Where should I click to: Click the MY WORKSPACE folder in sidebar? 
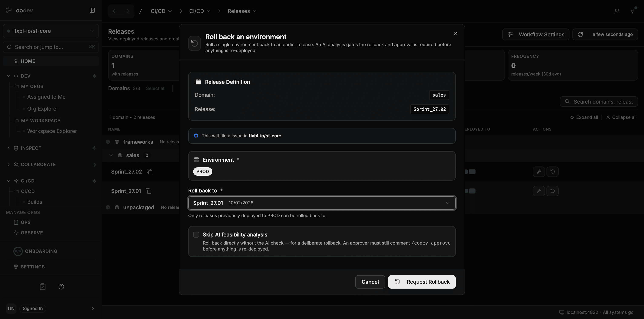pyautogui.click(x=40, y=121)
